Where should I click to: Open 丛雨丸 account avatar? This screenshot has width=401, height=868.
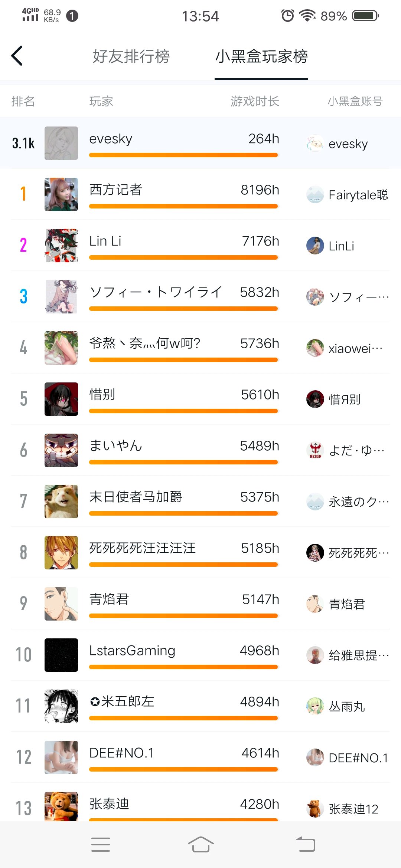(315, 706)
